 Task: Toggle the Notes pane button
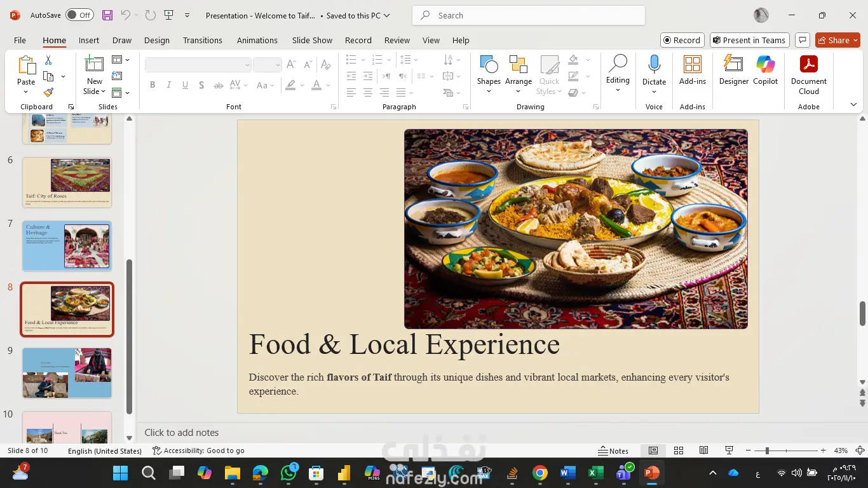(x=613, y=451)
